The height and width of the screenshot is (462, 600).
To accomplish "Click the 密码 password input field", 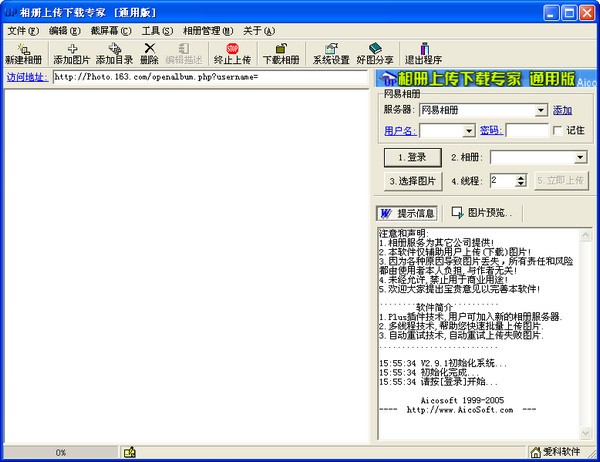I will (x=527, y=131).
